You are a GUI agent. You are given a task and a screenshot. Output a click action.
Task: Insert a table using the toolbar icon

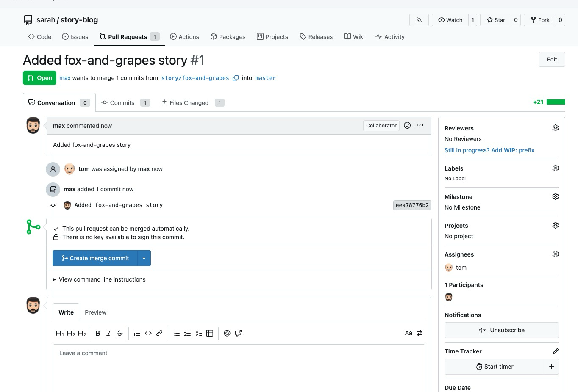pos(210,333)
